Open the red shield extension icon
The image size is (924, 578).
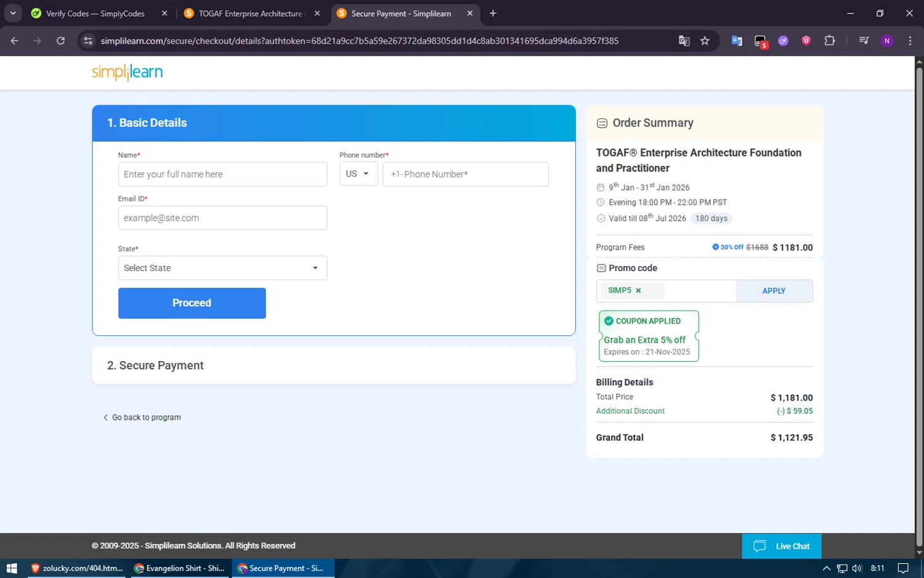(x=806, y=41)
